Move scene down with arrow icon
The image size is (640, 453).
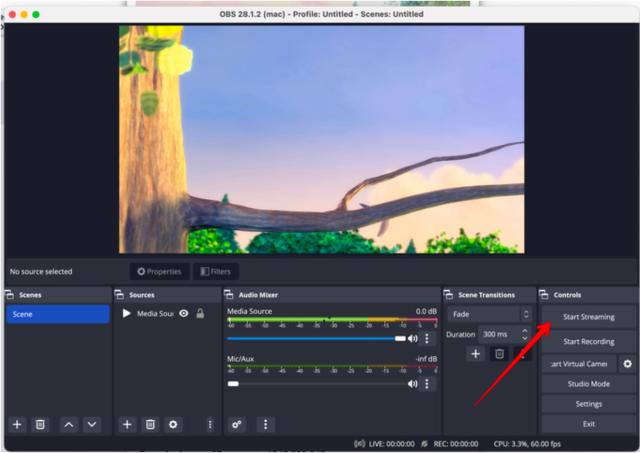pos(92,424)
